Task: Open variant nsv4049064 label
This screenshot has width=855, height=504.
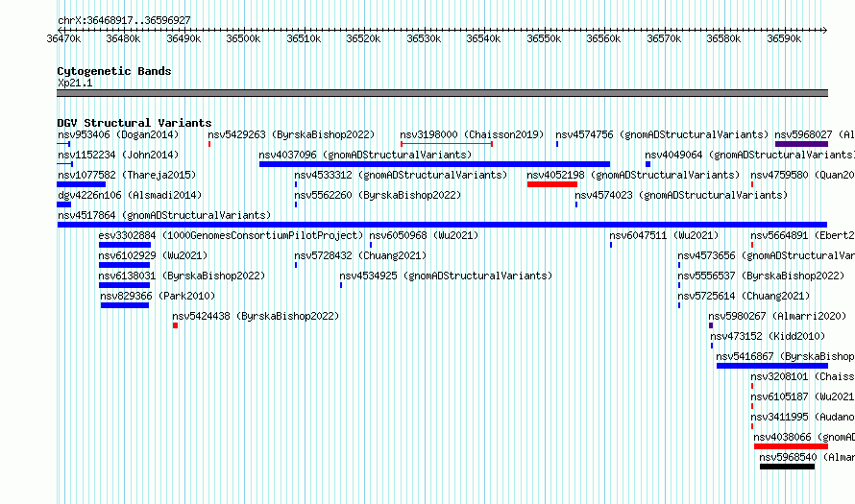Action: tap(749, 155)
